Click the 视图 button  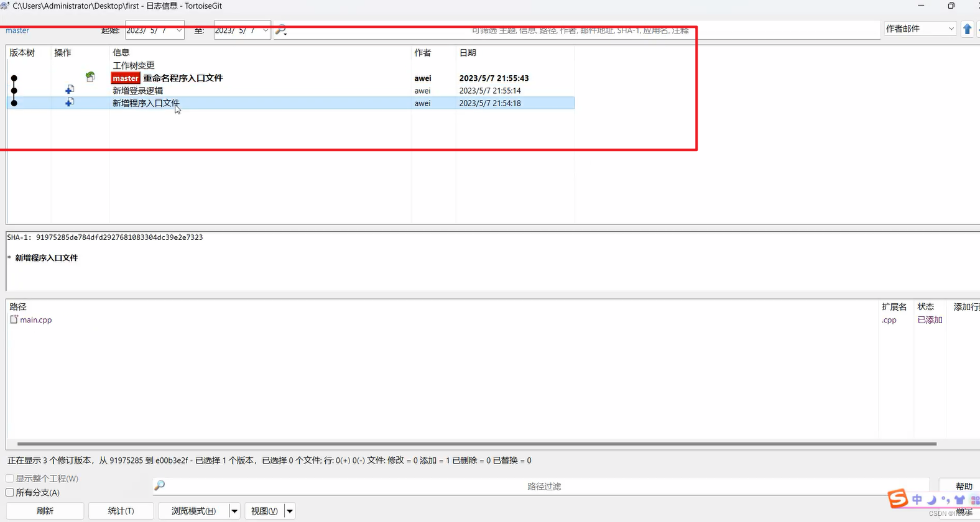click(x=265, y=511)
